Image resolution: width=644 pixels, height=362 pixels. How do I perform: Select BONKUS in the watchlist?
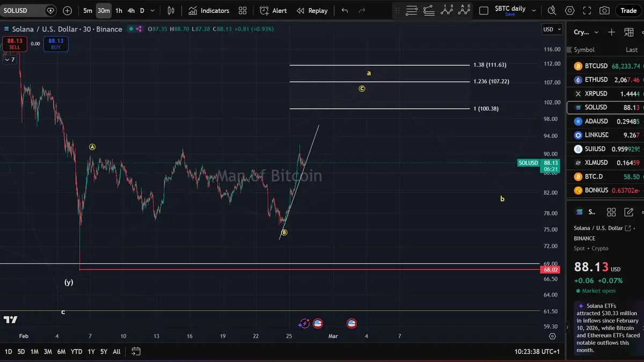point(605,190)
